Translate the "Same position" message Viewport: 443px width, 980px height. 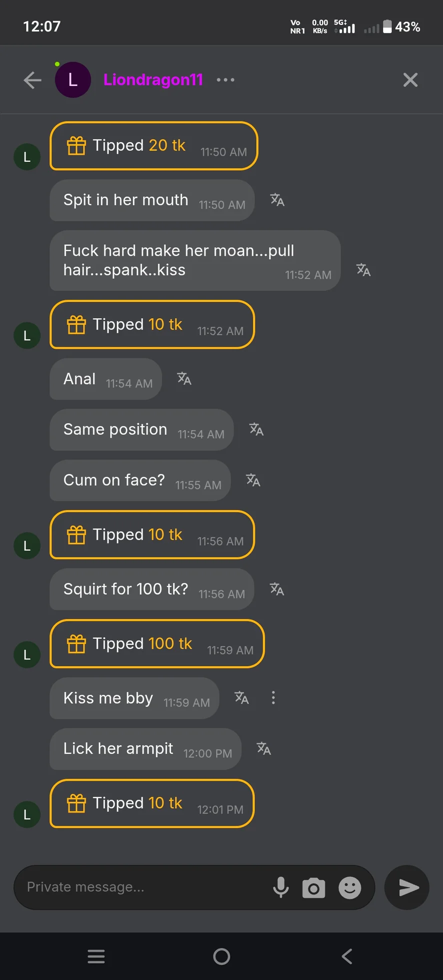[256, 430]
